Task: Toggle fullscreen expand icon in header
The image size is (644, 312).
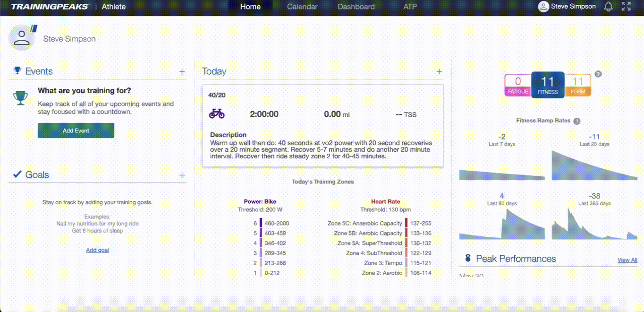Action: (626, 7)
